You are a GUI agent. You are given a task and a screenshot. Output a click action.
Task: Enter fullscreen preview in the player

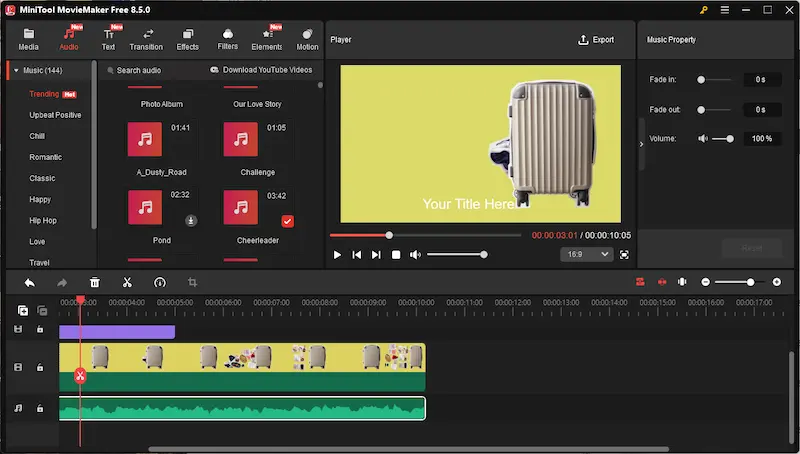625,255
